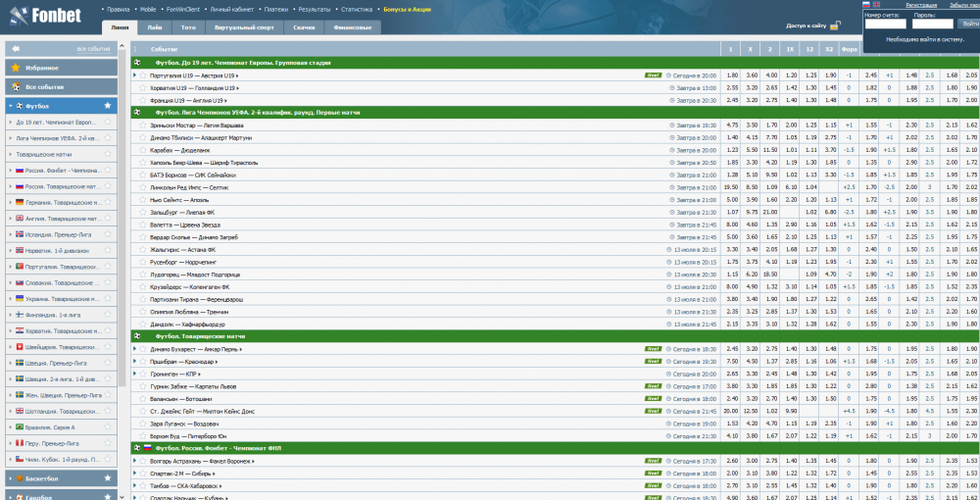Screen dimensions: 980x500
Task: Click the Регистрация link
Action: [921, 5]
